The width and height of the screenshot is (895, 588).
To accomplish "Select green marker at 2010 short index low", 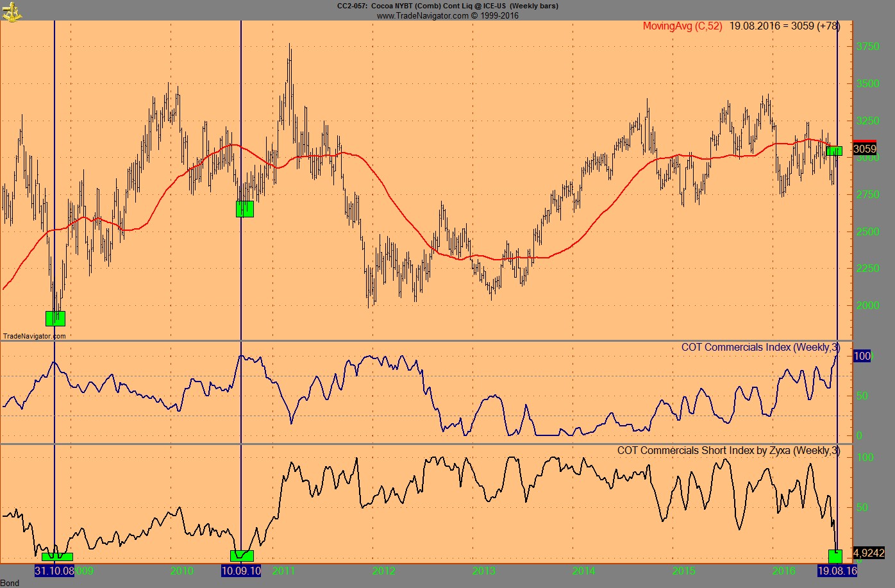I will [242, 556].
